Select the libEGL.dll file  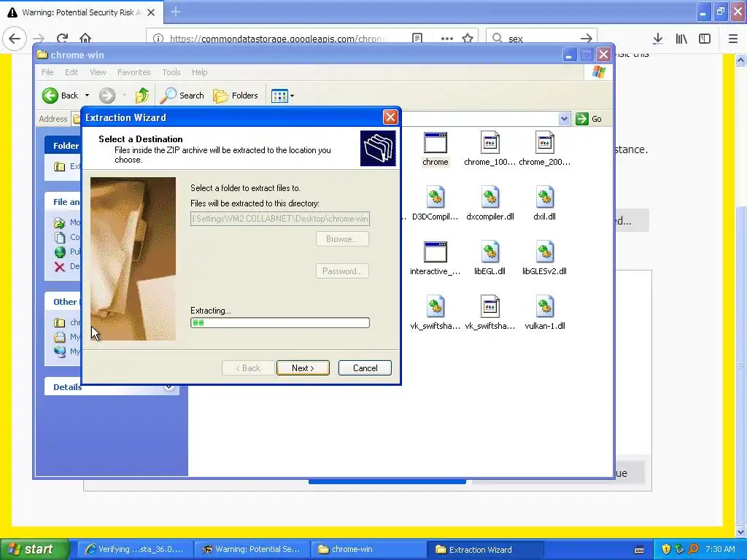click(489, 257)
